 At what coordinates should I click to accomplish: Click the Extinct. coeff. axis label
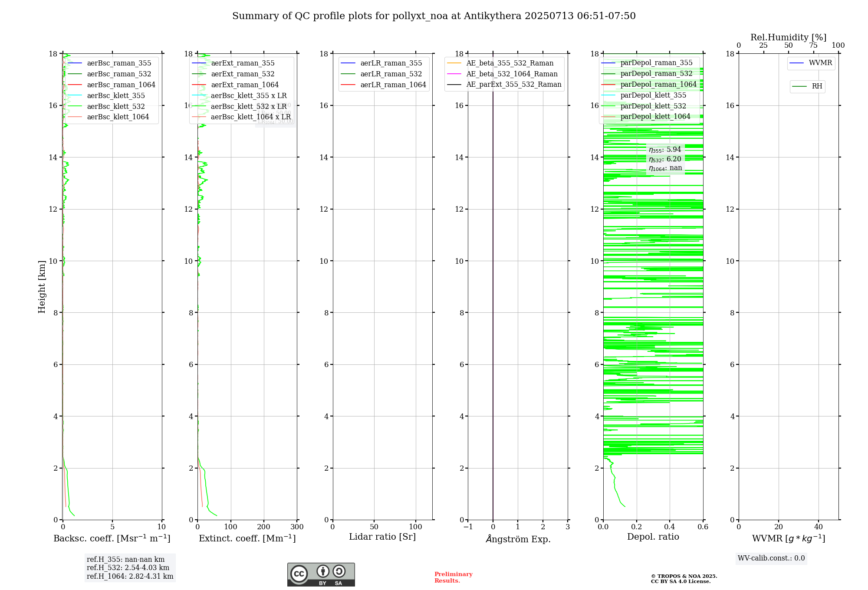pyautogui.click(x=247, y=538)
